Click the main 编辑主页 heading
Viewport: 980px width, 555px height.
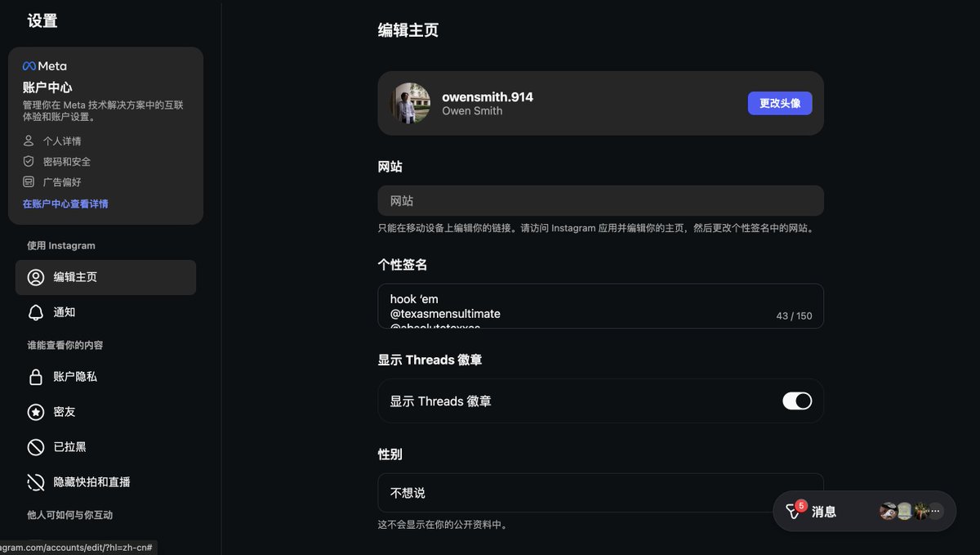[x=408, y=30]
